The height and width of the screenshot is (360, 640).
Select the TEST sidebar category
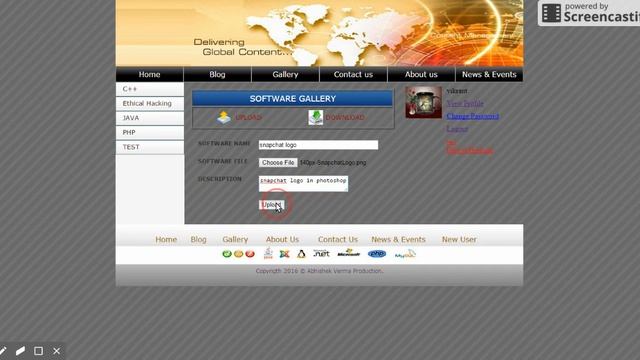(150, 147)
